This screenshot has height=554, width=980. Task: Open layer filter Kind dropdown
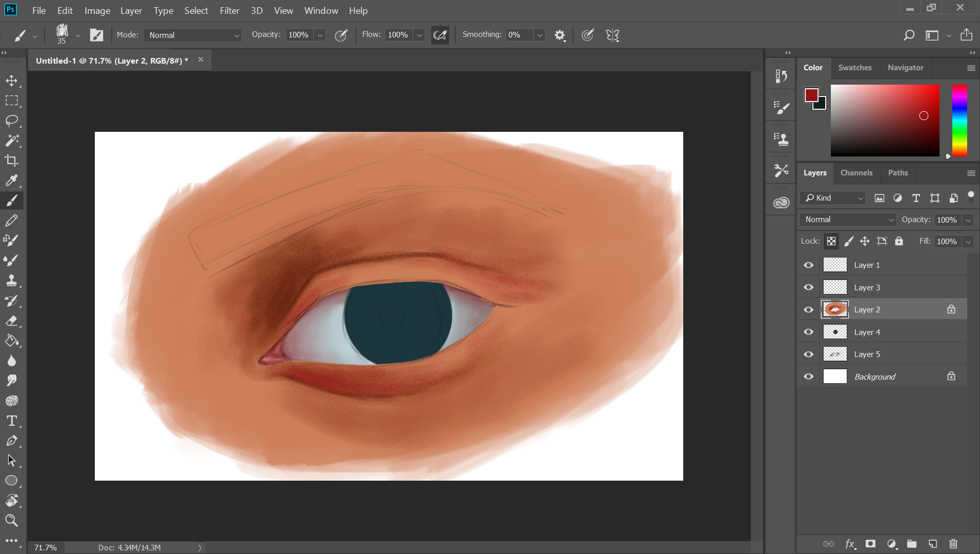pyautogui.click(x=833, y=198)
